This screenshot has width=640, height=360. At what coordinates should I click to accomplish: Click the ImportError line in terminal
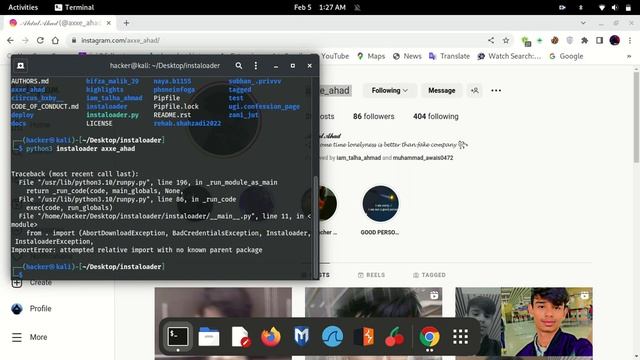coord(137,250)
